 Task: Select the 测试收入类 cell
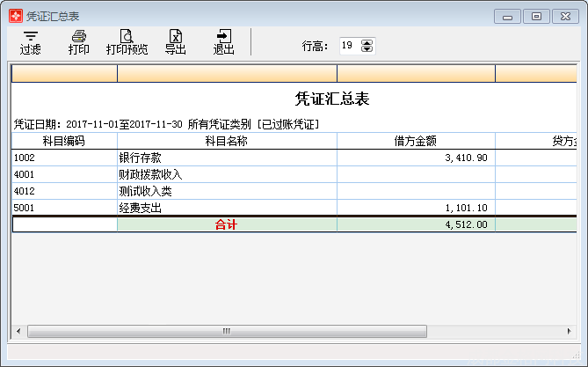(227, 191)
